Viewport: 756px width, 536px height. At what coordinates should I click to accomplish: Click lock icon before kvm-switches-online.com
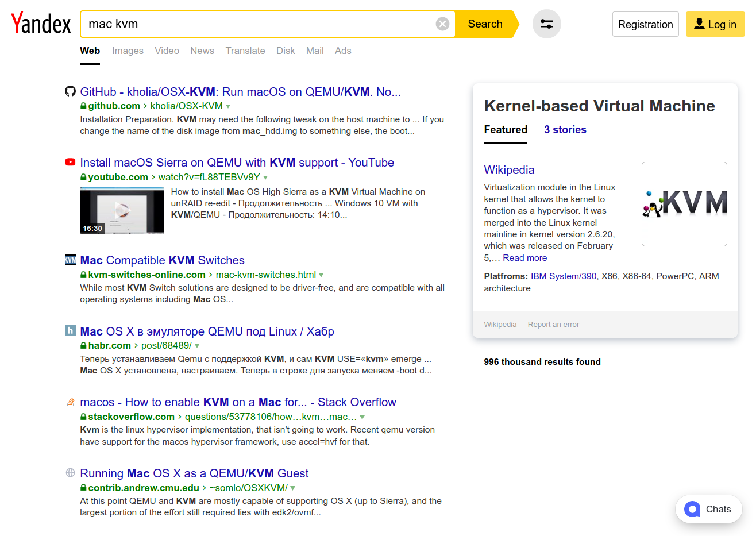point(83,275)
